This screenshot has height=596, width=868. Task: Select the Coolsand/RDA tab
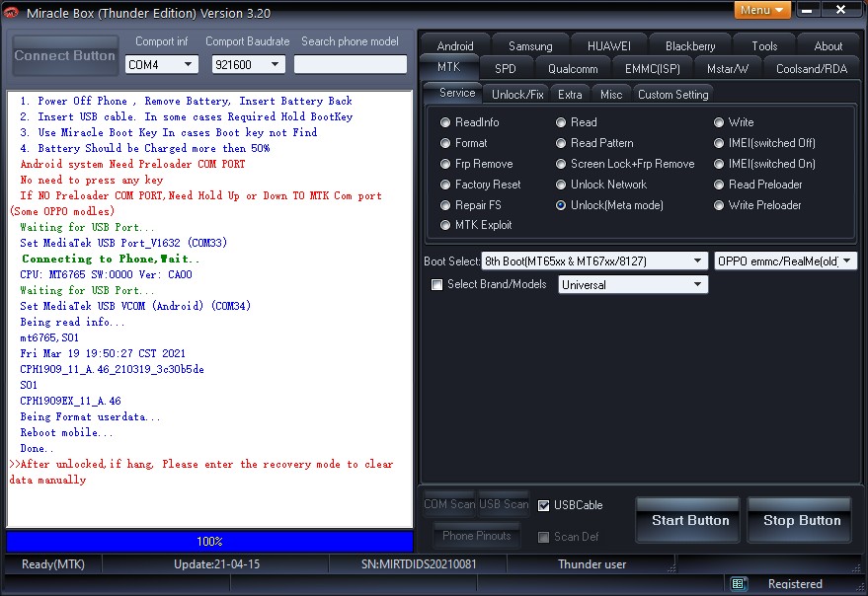(812, 69)
